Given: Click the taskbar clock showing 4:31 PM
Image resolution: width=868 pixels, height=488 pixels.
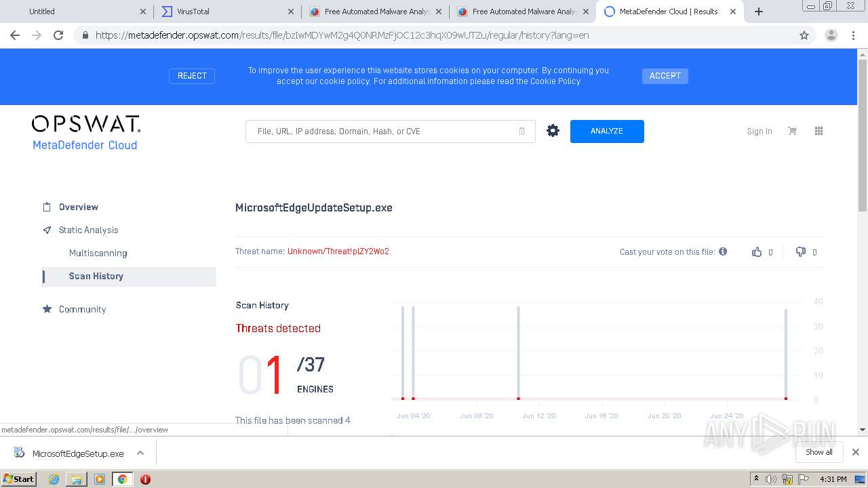Looking at the screenshot, I should click(x=833, y=479).
